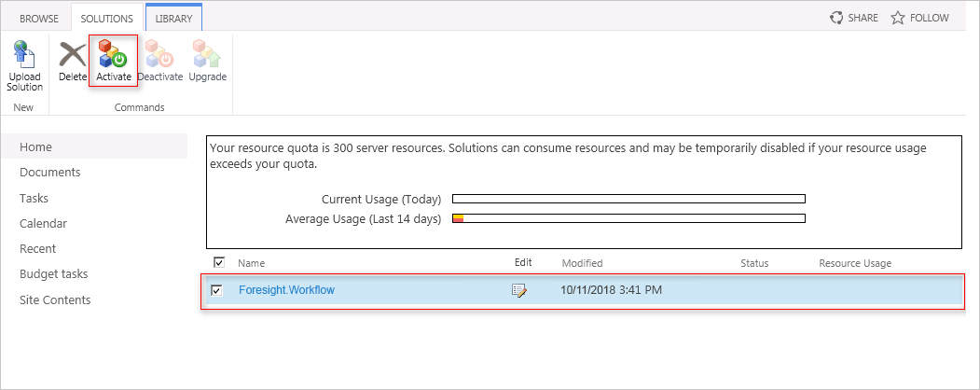Click the Delete solution icon
Image resolution: width=980 pixels, height=390 pixels.
pos(73,54)
